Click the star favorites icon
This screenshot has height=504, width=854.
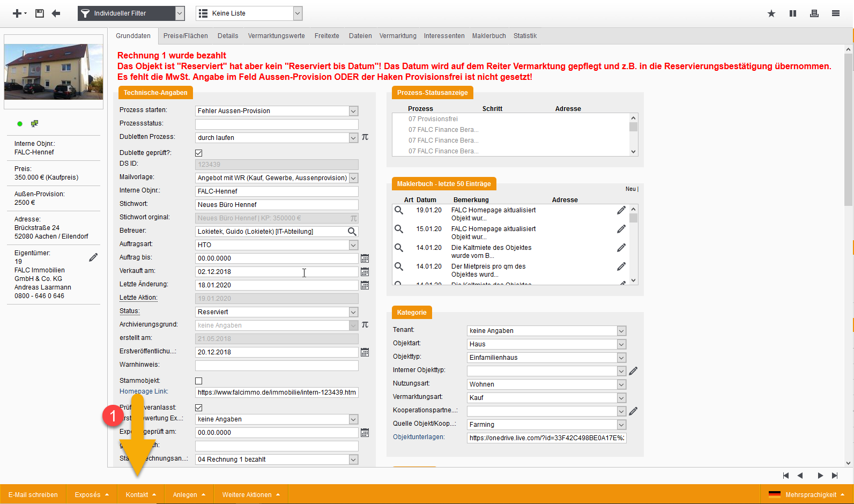(x=771, y=13)
